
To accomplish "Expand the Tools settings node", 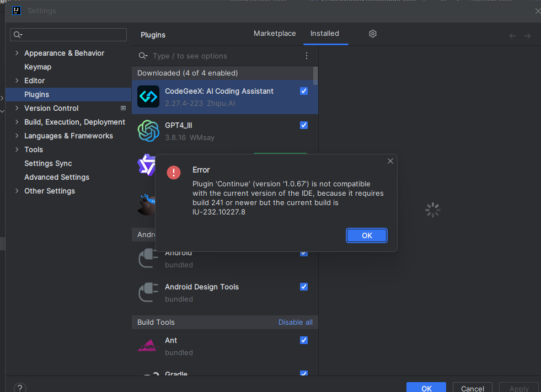I will coord(17,150).
